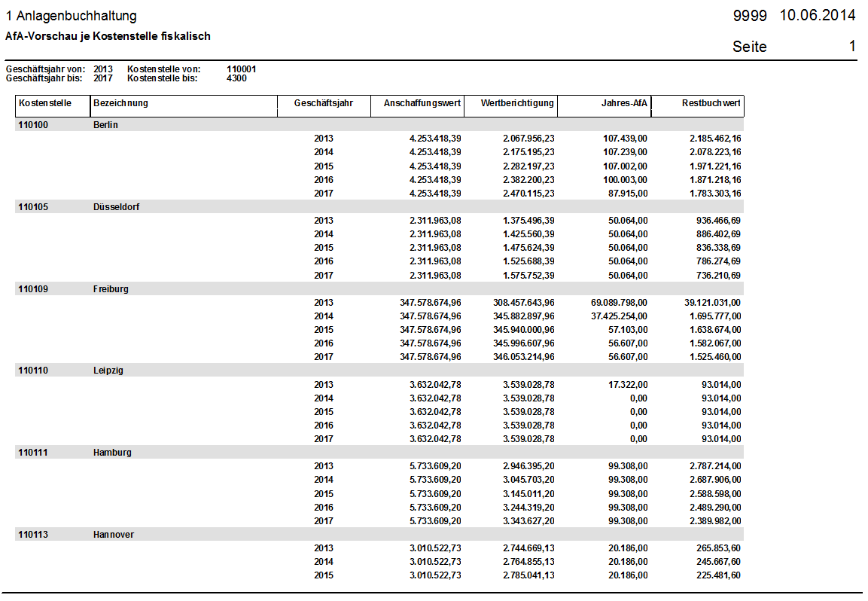
Task: Click the report title 'AfA-Vorschau je Kostenstelle fiskalisch'
Action: point(108,36)
